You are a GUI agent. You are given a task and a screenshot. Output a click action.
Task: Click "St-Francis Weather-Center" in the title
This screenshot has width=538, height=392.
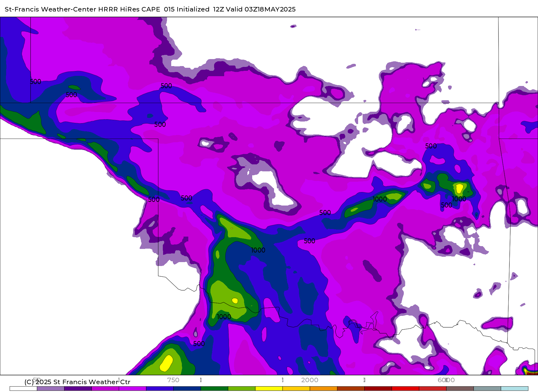[x=50, y=9]
